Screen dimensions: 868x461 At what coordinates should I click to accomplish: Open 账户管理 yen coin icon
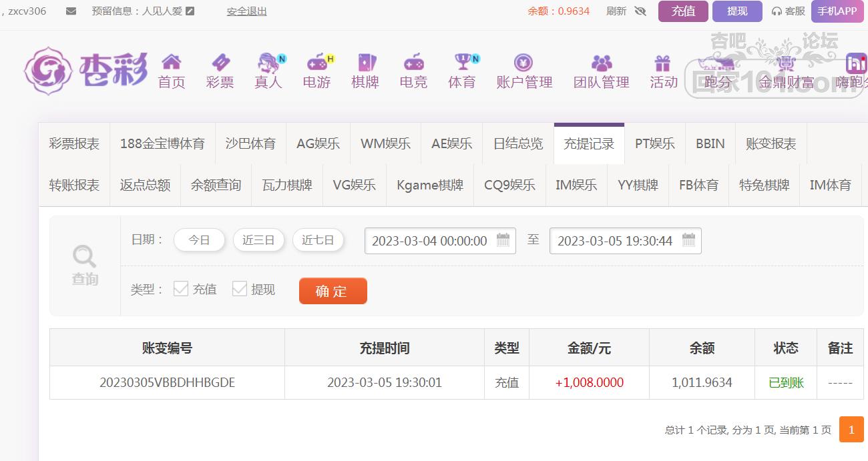pyautogui.click(x=523, y=63)
